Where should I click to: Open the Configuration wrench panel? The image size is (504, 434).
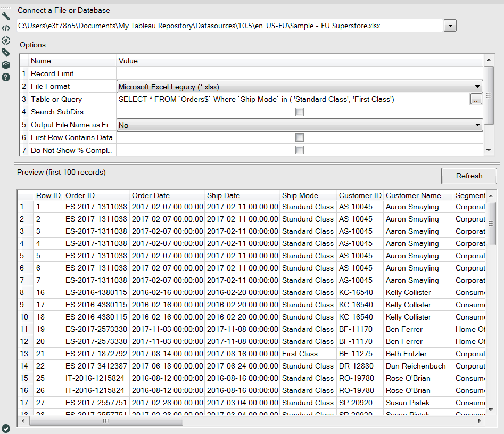coord(6,15)
